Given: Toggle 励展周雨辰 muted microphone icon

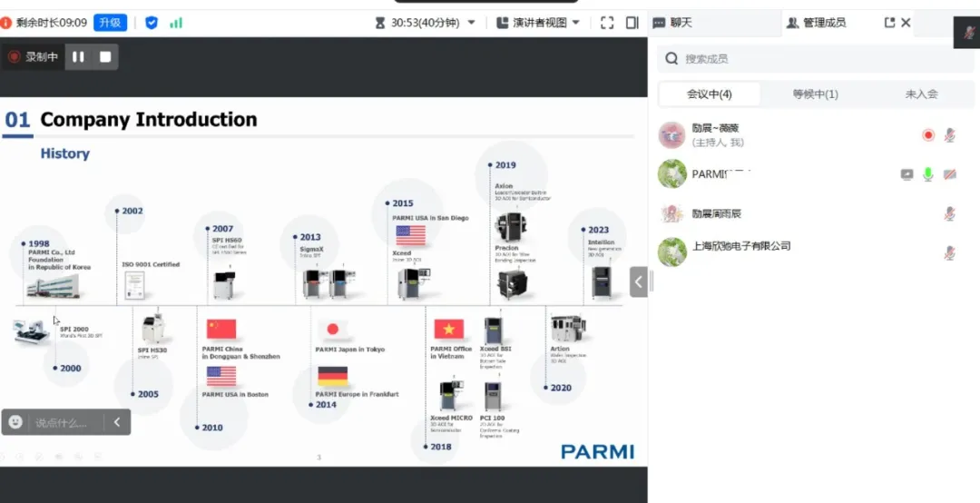Looking at the screenshot, I should click(949, 214).
